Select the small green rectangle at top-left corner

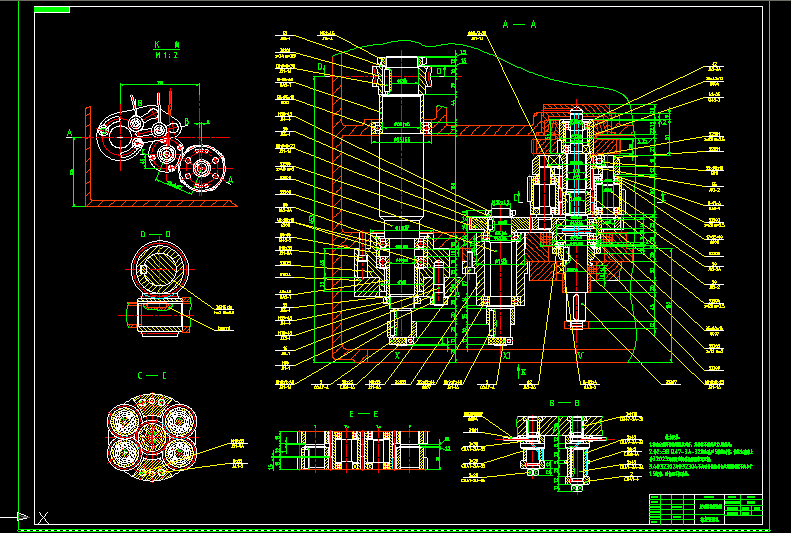tap(51, 11)
